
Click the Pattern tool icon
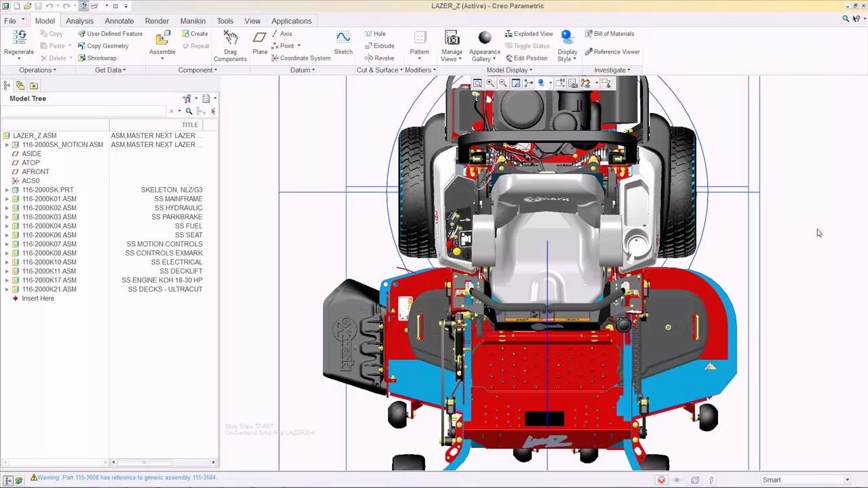420,38
